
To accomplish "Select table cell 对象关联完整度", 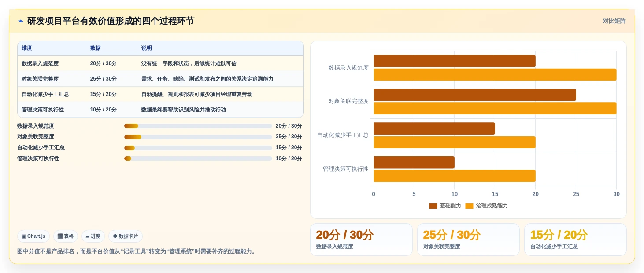I will (40, 79).
